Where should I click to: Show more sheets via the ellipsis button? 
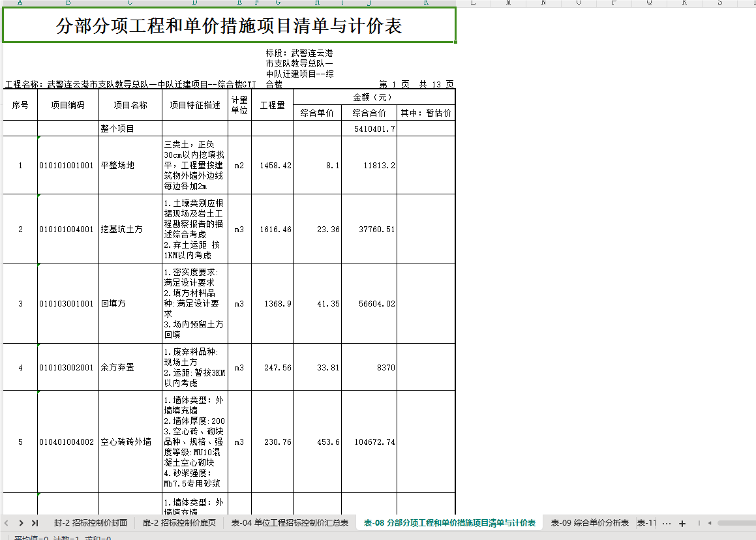tap(667, 523)
